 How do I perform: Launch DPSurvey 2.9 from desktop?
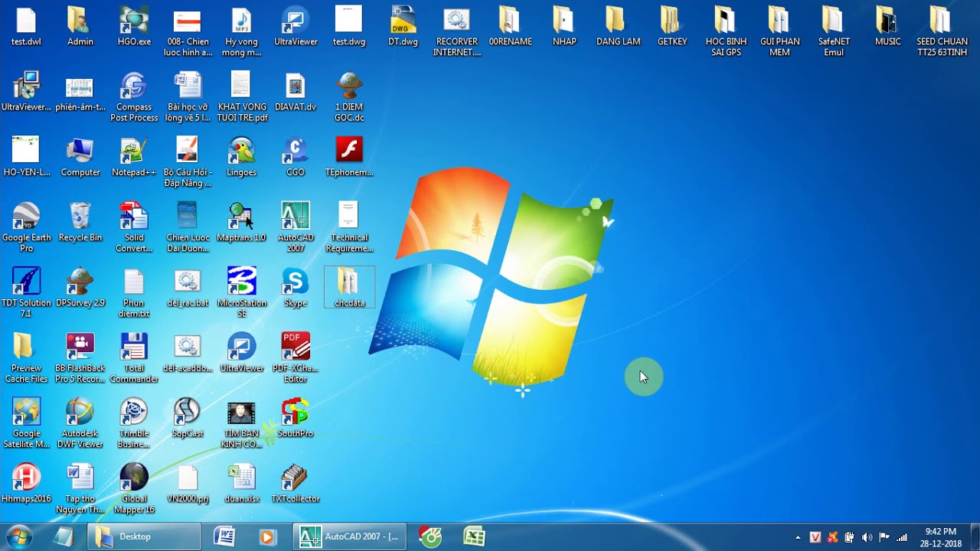pos(80,287)
